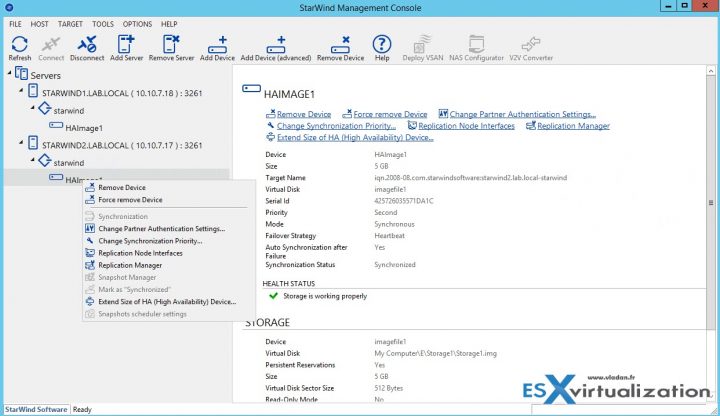Click the Add Device (advanced) icon

pyautogui.click(x=276, y=45)
